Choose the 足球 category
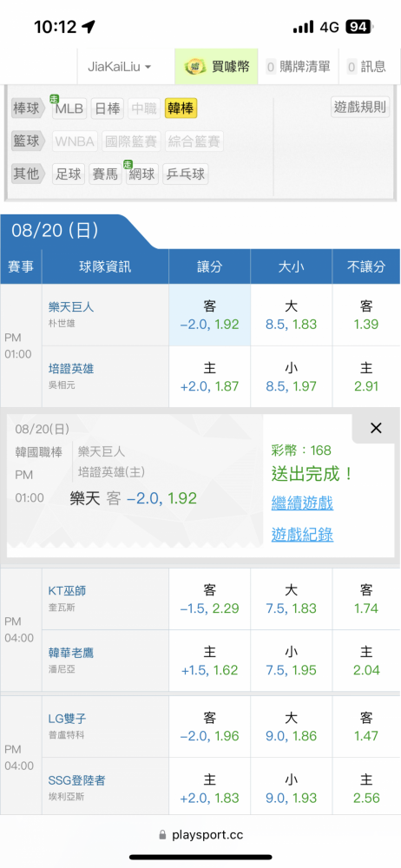This screenshot has width=401, height=868. (69, 174)
